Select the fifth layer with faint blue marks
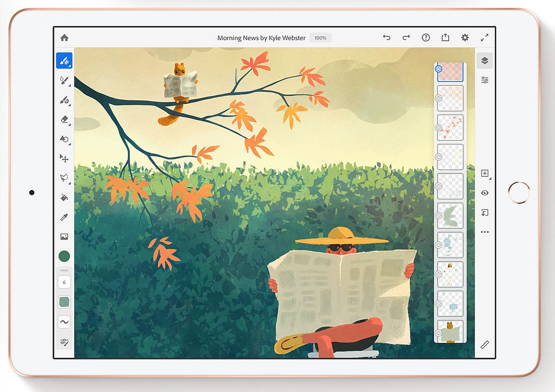The image size is (555, 392). pos(450,186)
